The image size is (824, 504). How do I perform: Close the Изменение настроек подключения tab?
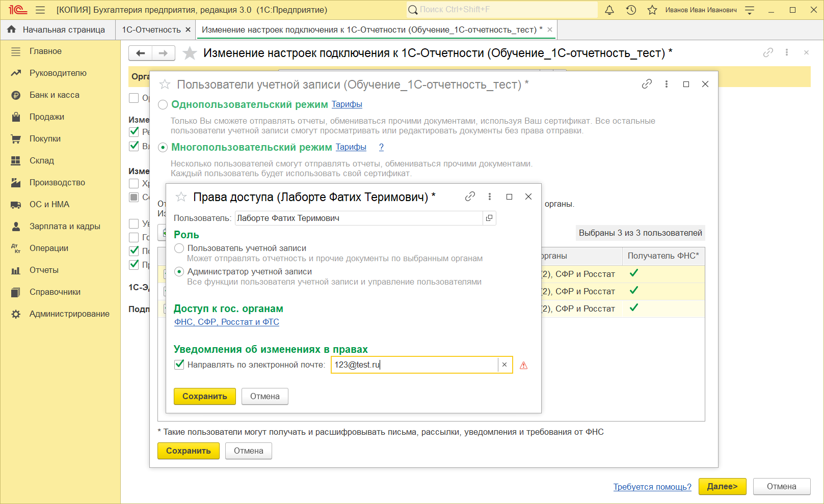click(x=550, y=30)
